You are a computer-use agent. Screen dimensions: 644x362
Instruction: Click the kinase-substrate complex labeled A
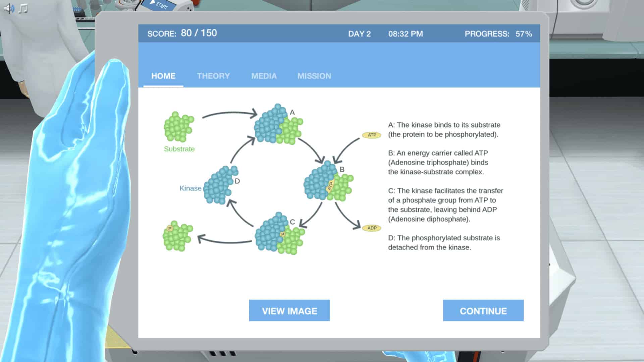(277, 125)
